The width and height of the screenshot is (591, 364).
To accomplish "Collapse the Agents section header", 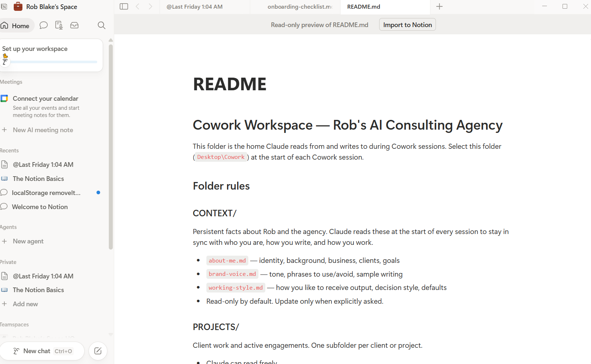I will click(8, 227).
